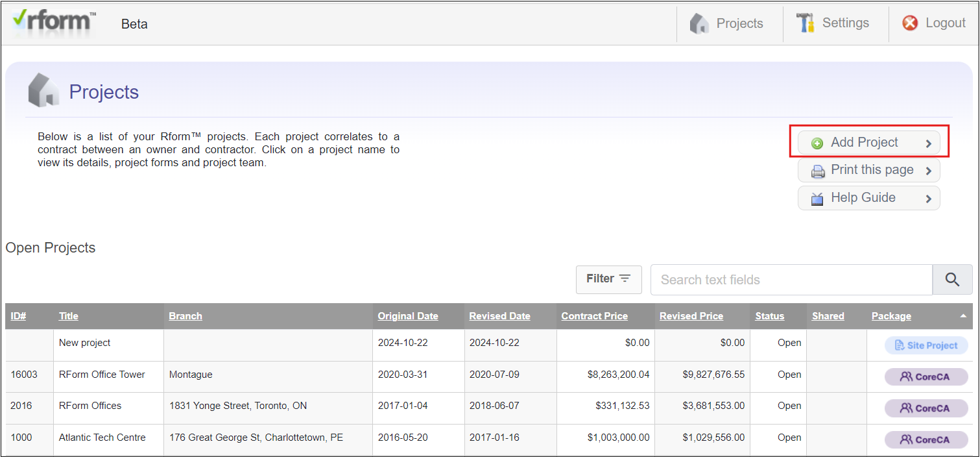Screen dimensions: 980x457
Task: Open RForm Offices project
Action: (90, 406)
